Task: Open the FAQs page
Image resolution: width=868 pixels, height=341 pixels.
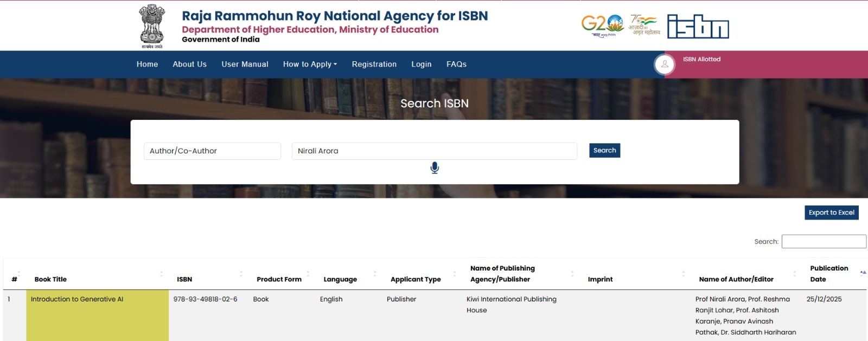Action: coord(456,65)
